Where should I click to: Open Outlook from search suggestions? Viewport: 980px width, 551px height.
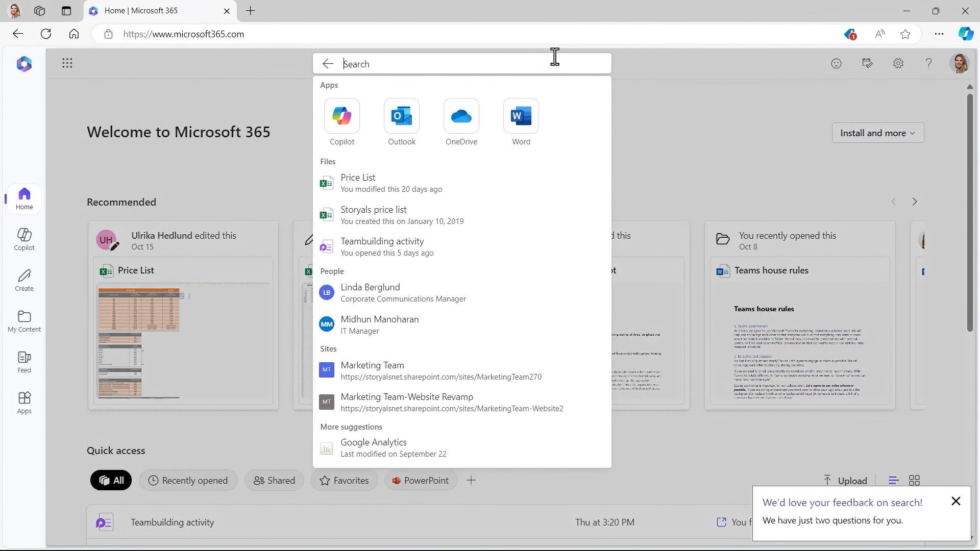(x=402, y=121)
